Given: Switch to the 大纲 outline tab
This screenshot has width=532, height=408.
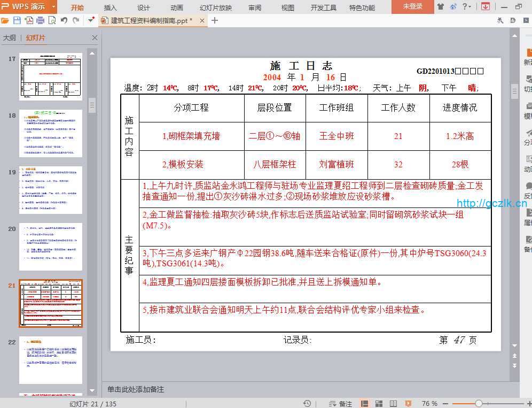Looking at the screenshot, I should point(10,38).
